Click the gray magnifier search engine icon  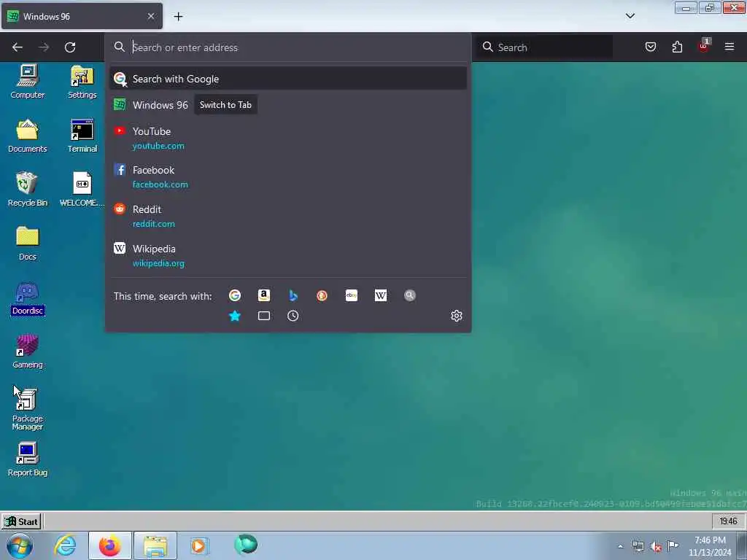pyautogui.click(x=410, y=296)
